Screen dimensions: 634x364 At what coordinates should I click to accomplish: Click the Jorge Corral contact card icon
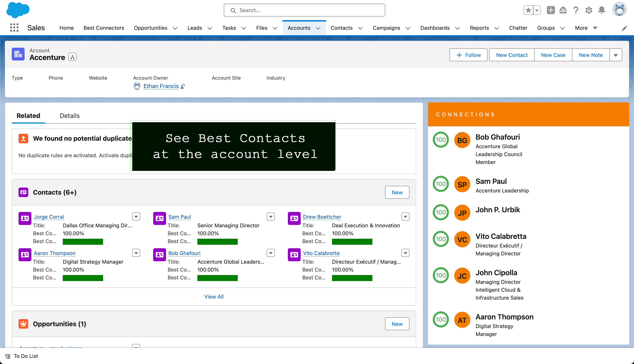point(25,218)
